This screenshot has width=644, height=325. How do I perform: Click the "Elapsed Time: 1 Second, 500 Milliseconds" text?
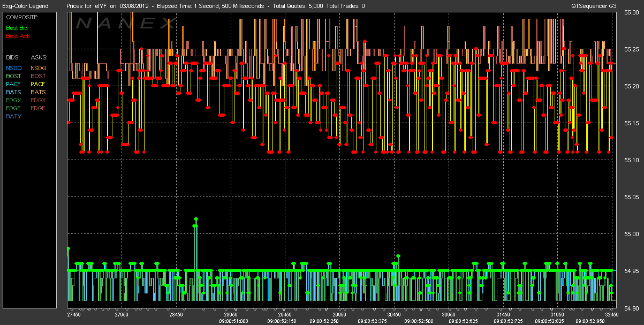210,6
